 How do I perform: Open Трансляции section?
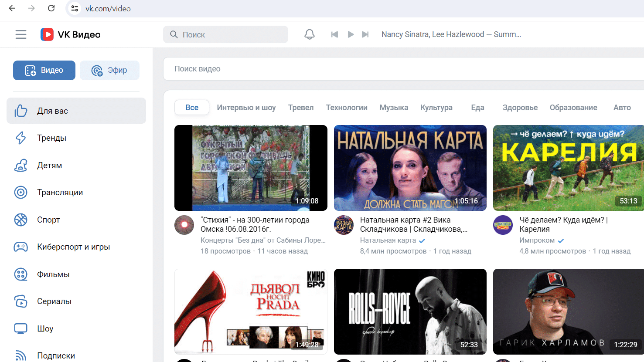pyautogui.click(x=76, y=193)
